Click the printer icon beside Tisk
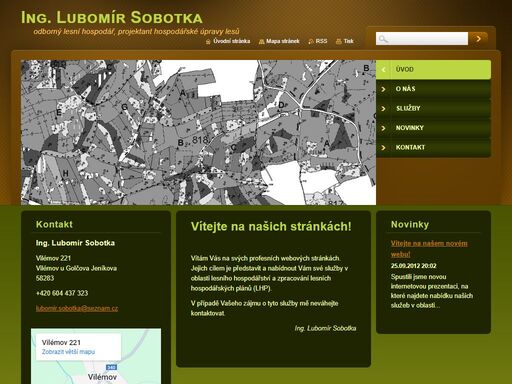This screenshot has width=512, height=384. pos(339,42)
